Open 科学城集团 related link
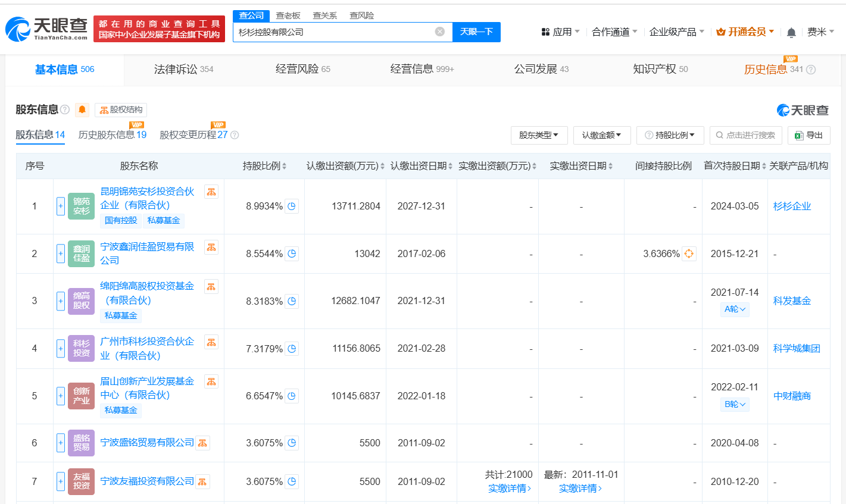Image resolution: width=846 pixels, height=504 pixels. click(x=797, y=349)
